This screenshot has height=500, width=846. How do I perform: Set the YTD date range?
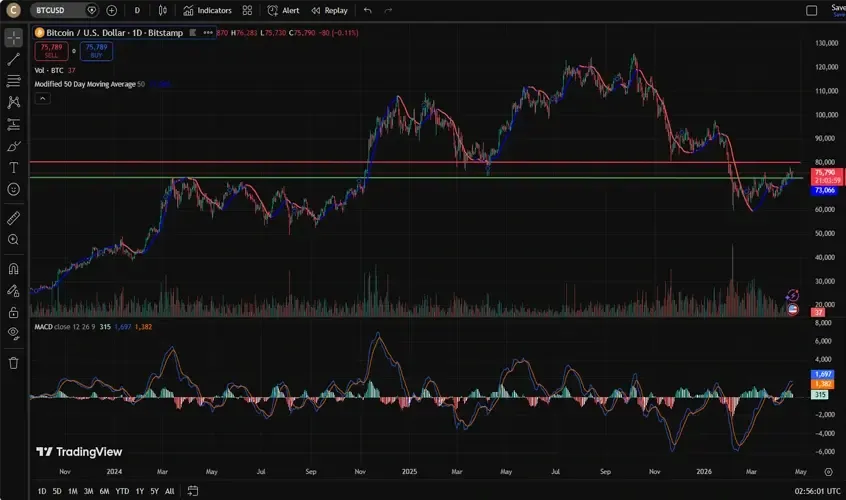point(122,491)
